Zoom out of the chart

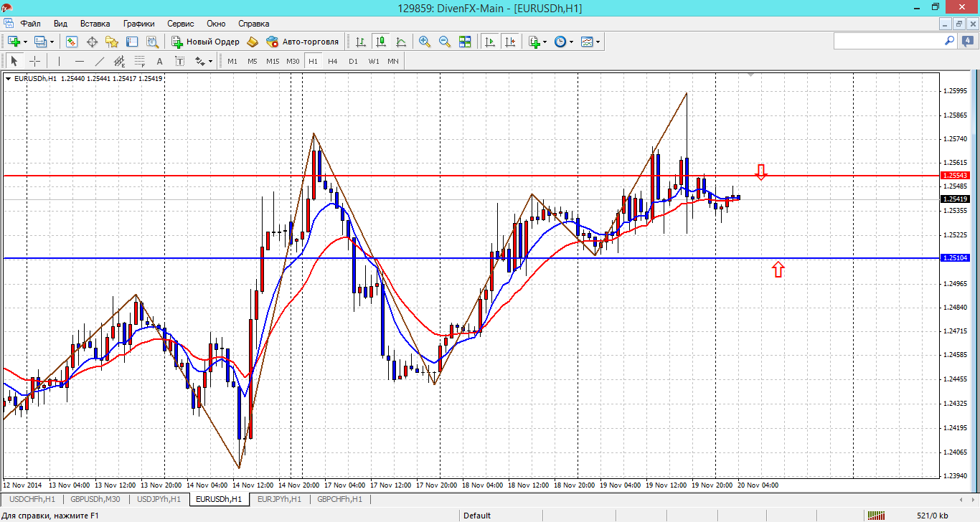pyautogui.click(x=445, y=42)
